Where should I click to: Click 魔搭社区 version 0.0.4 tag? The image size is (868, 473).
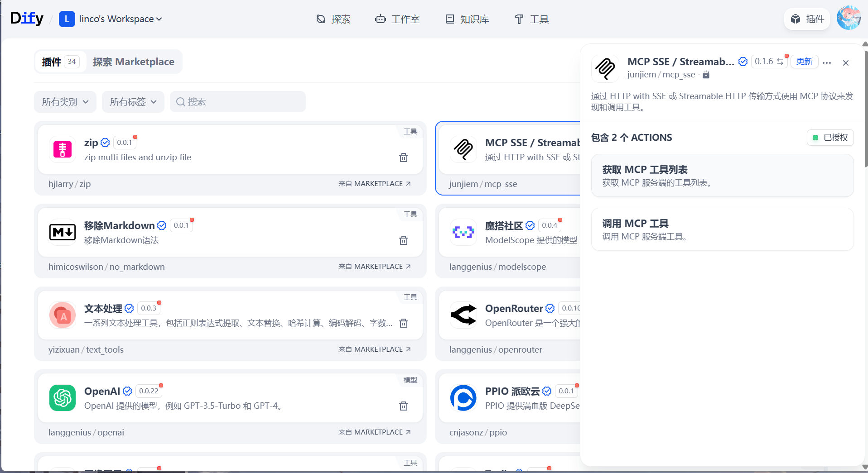(x=550, y=225)
